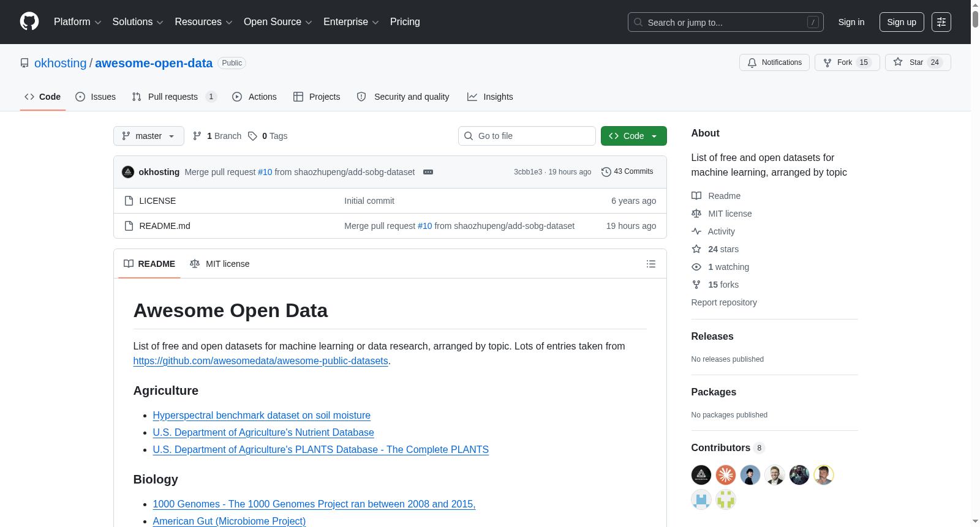Switch to the Actions tab

click(x=254, y=97)
